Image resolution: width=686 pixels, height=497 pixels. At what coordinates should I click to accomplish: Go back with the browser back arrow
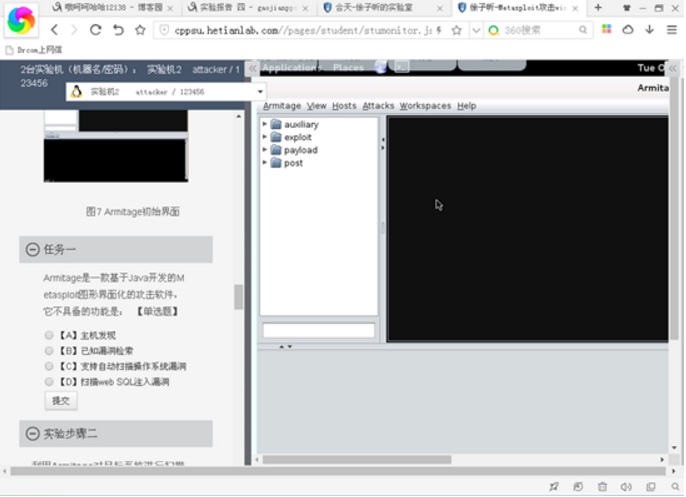pos(54,30)
